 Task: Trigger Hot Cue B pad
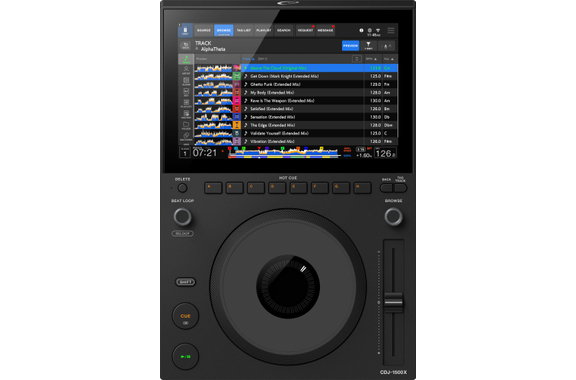[x=234, y=188]
